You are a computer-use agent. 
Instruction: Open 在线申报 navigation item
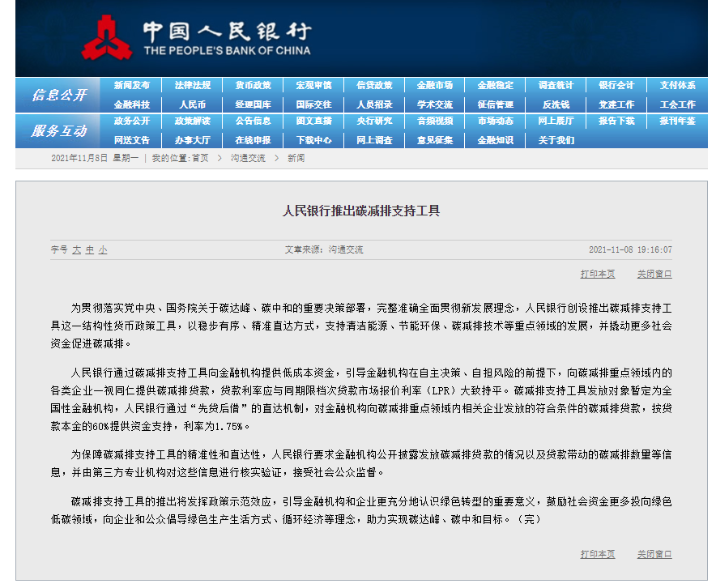(254, 140)
